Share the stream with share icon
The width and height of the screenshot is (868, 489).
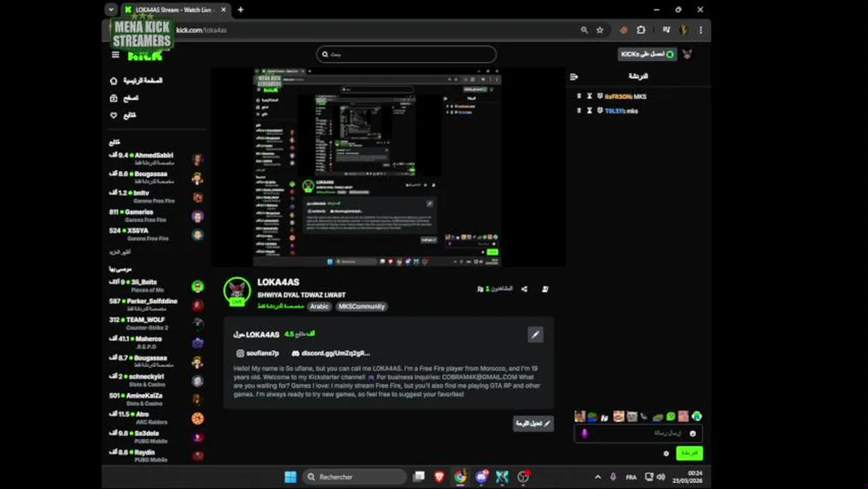point(524,289)
